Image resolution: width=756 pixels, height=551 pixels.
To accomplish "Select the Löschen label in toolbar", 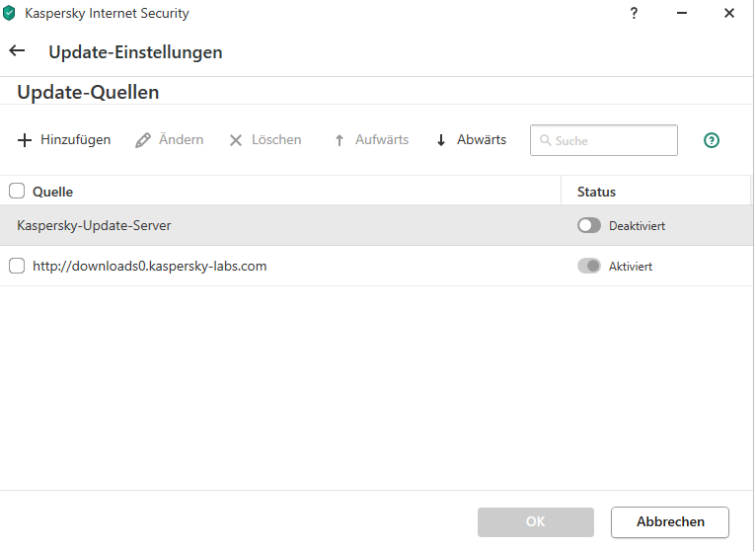I will pos(276,140).
